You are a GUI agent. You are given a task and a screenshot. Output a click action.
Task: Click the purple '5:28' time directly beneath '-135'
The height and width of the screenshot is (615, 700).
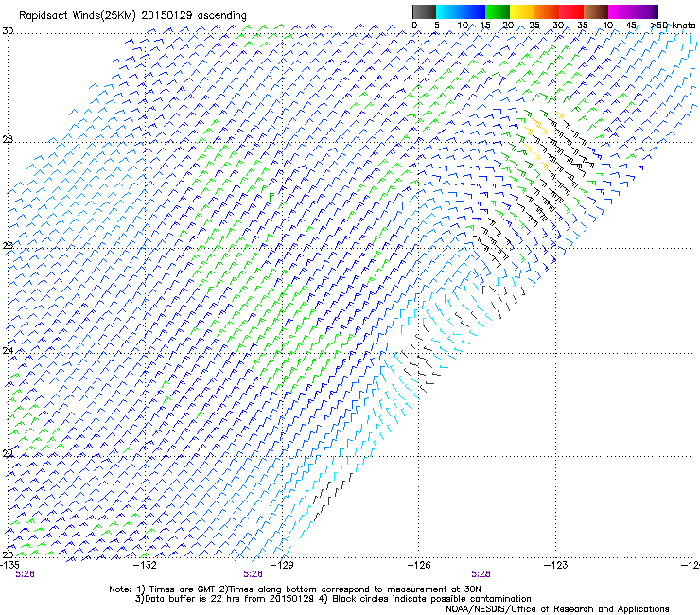click(x=25, y=574)
